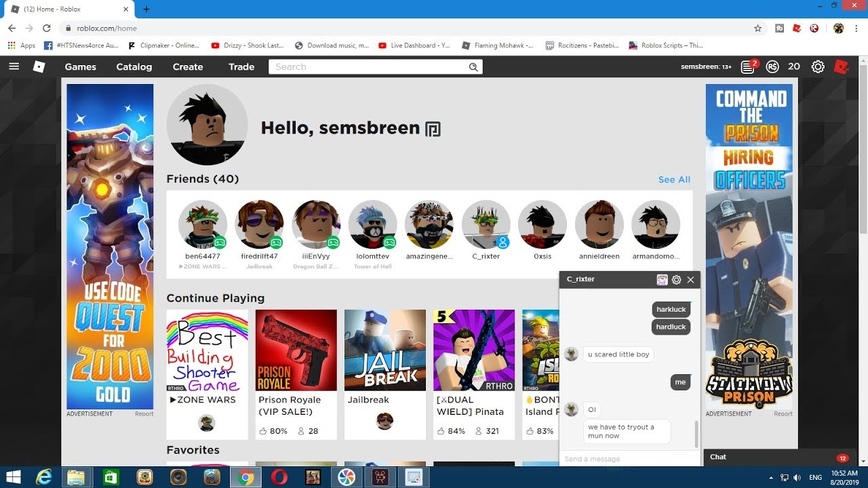The image size is (868, 488).
Task: Open the Catalog tab
Action: [x=134, y=66]
